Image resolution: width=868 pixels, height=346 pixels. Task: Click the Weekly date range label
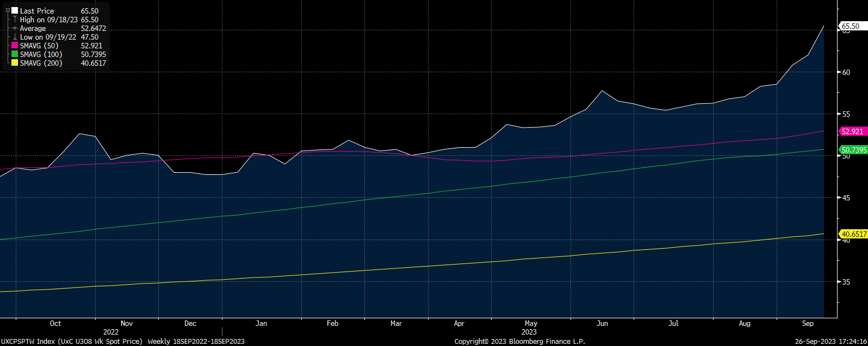tap(196, 341)
